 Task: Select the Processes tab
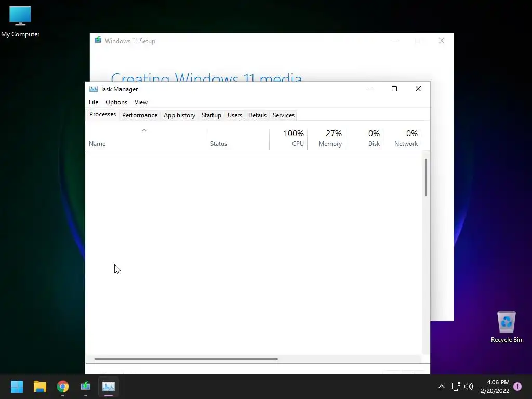click(102, 114)
